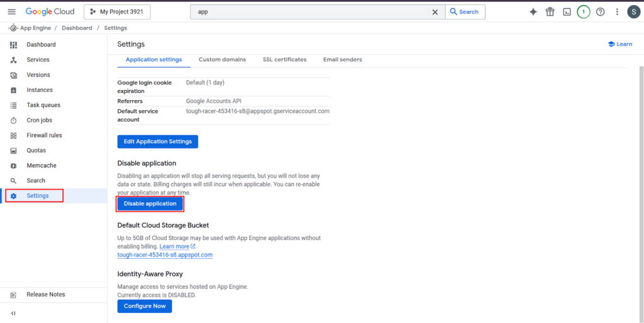Switch to Custom domains tab
The height and width of the screenshot is (323, 644).
coord(222,60)
